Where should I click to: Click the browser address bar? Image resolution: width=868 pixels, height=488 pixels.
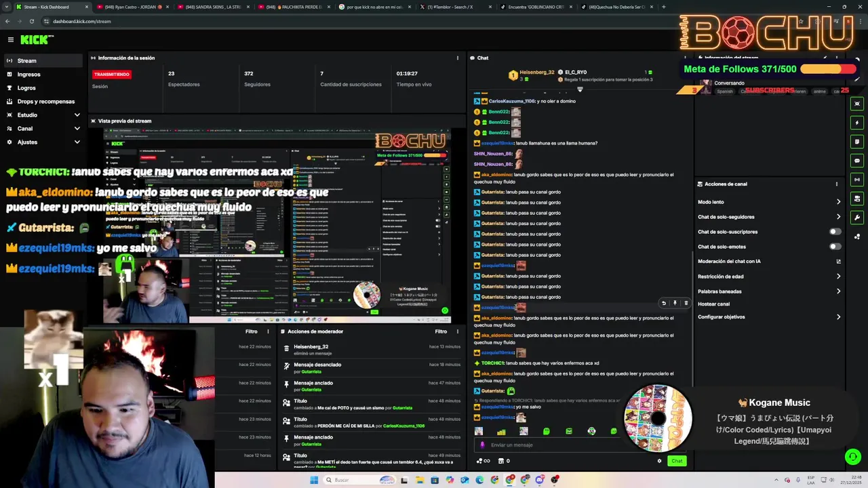click(x=407, y=21)
